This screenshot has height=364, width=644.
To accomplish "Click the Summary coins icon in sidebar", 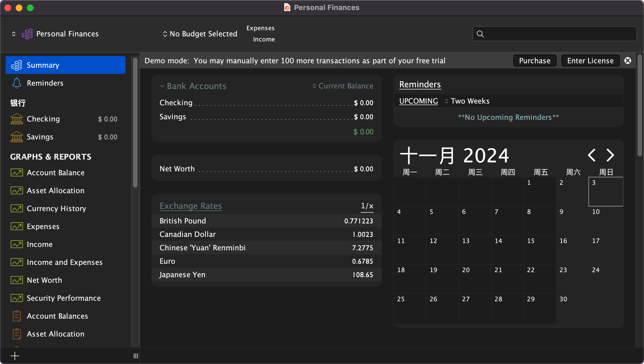I will pos(17,65).
